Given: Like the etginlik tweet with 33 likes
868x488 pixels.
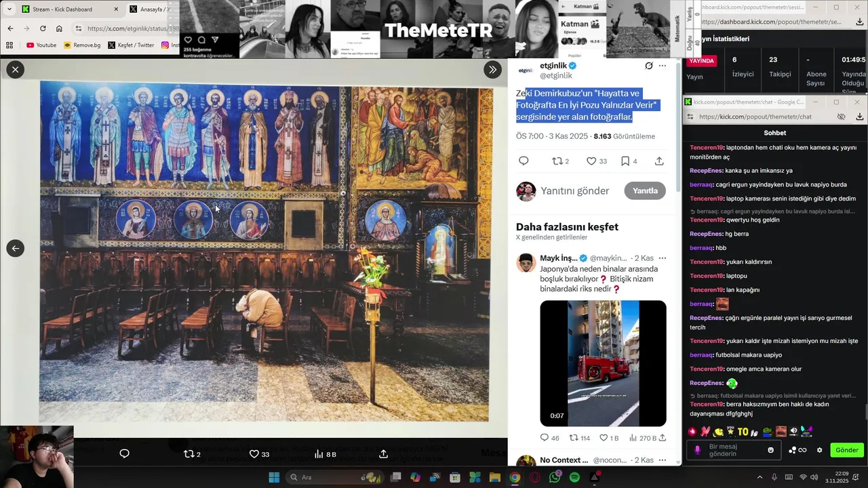Looking at the screenshot, I should coord(597,161).
